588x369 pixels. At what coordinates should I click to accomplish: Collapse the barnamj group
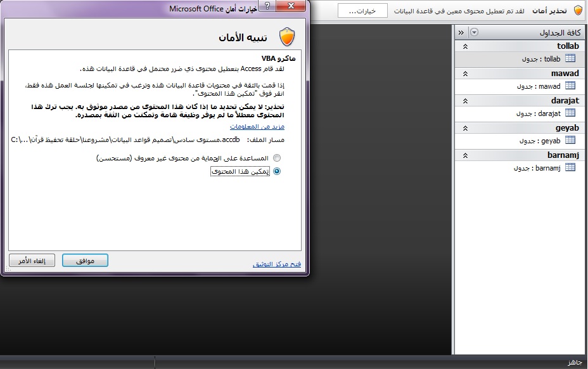tap(465, 155)
